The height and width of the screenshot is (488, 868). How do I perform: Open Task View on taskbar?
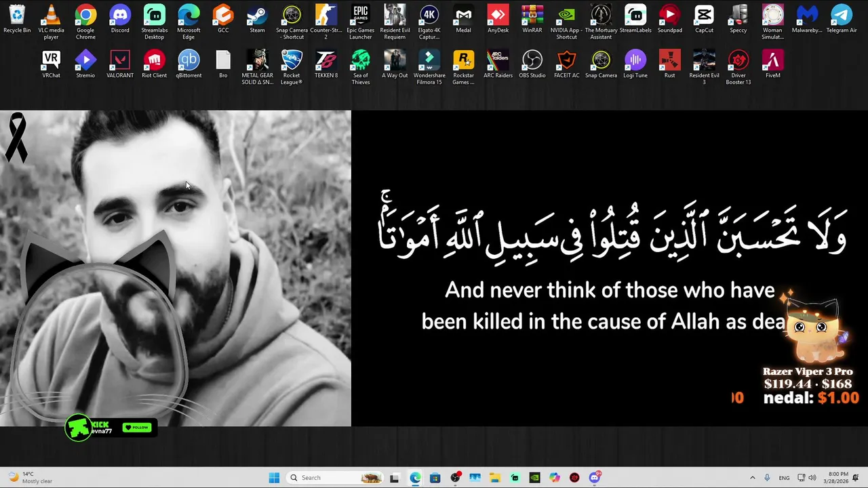tap(395, 478)
